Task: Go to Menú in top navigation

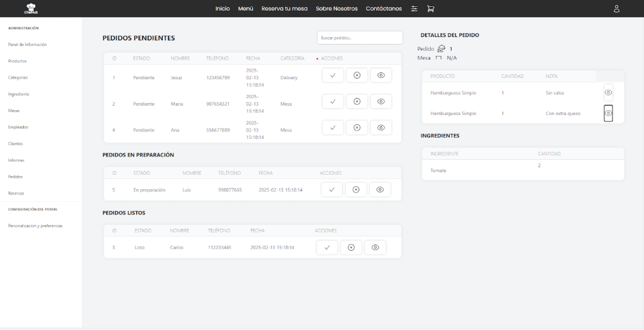Action: point(245,9)
